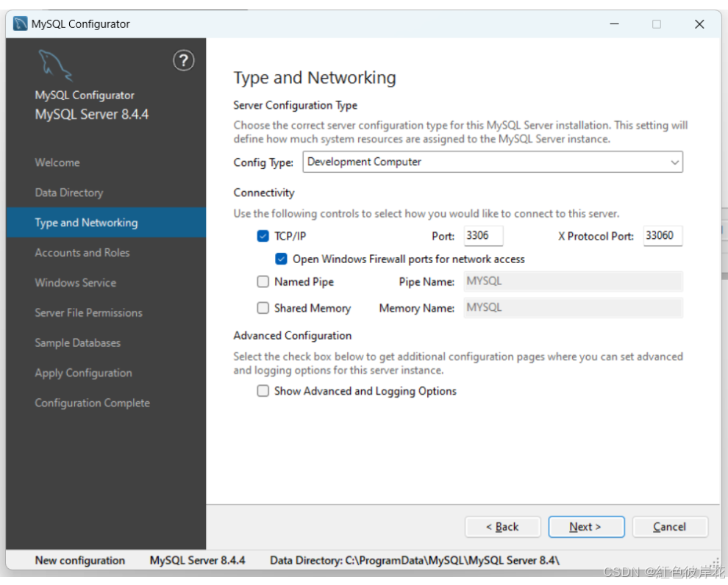
Task: Click 'MySQL Server 8.4.4' in status bar
Action: [197, 561]
